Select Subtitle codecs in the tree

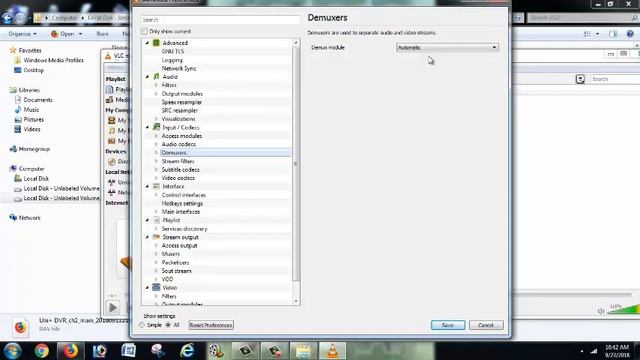coord(180,169)
